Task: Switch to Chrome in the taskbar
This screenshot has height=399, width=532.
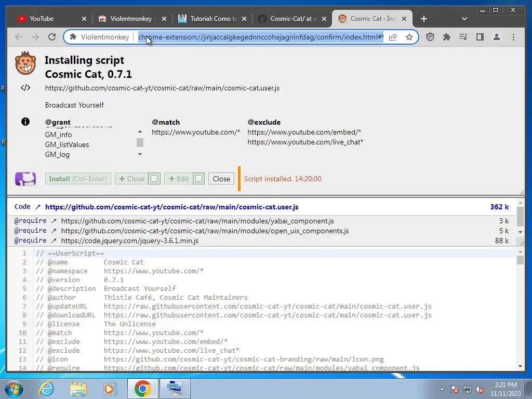Action: coord(142,389)
